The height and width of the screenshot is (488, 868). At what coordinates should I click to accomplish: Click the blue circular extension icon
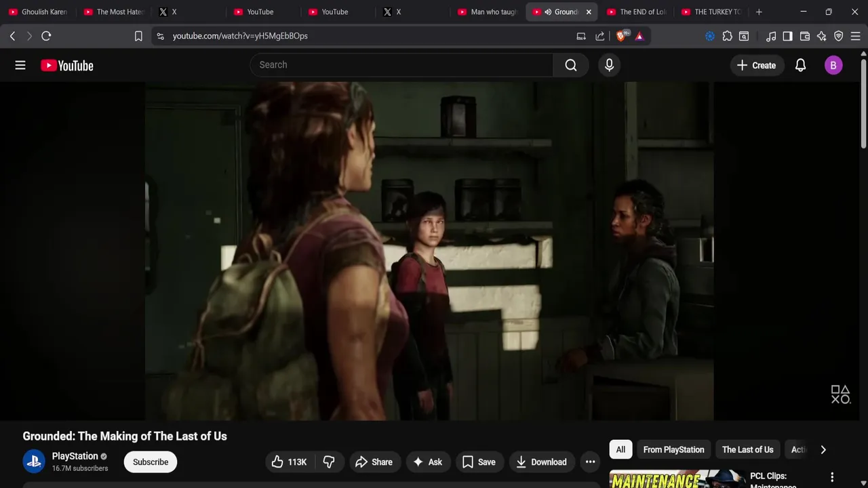(x=710, y=36)
